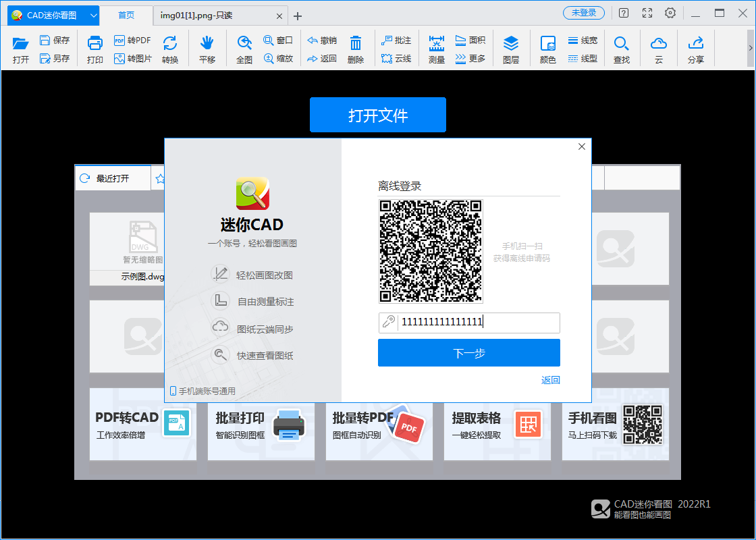Click the 转换 convert icon
The height and width of the screenshot is (540, 756).
click(169, 49)
